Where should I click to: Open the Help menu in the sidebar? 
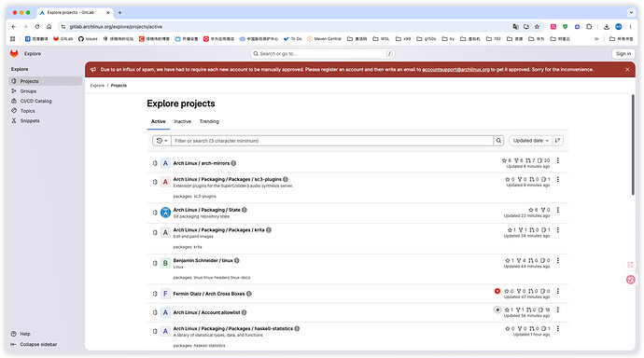(x=21, y=334)
